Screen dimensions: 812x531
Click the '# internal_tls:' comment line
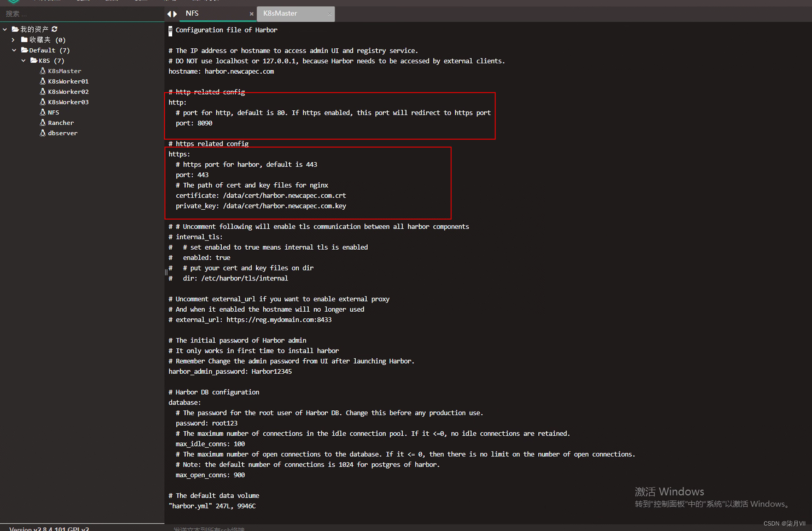(x=196, y=237)
